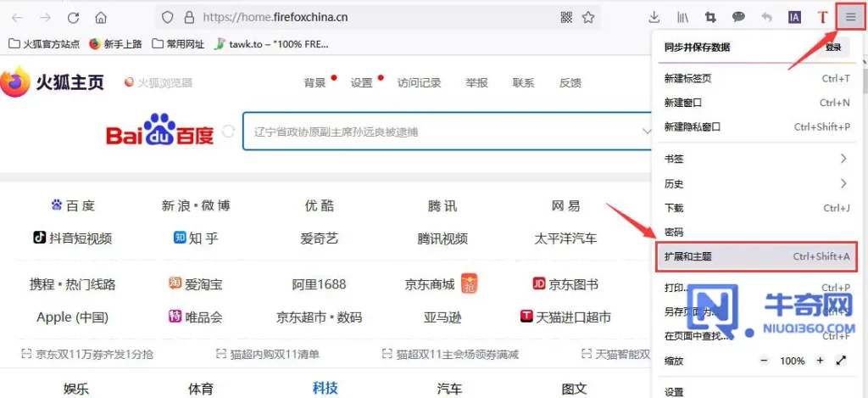Click the chat bubble toolbar icon
Image resolution: width=868 pixels, height=398 pixels.
[x=738, y=17]
